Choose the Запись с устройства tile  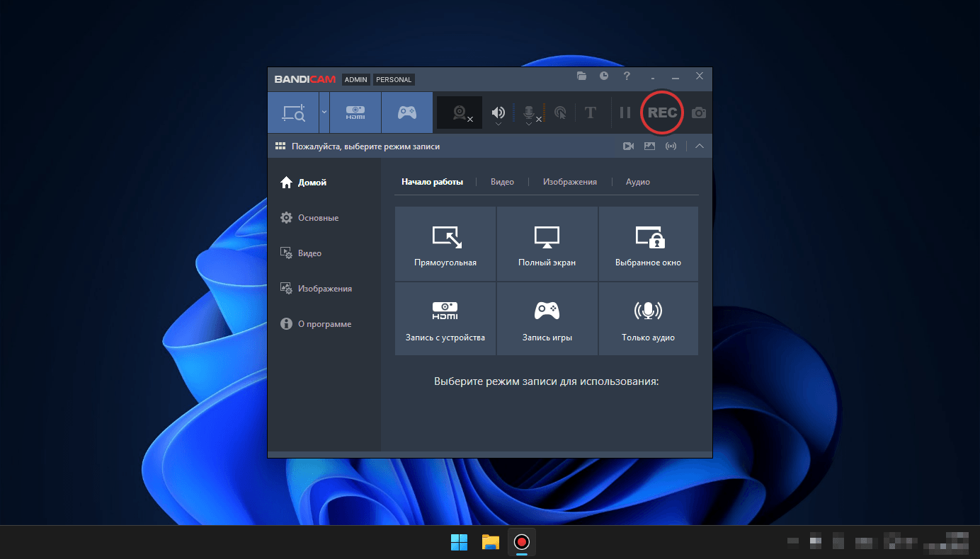[x=445, y=319]
